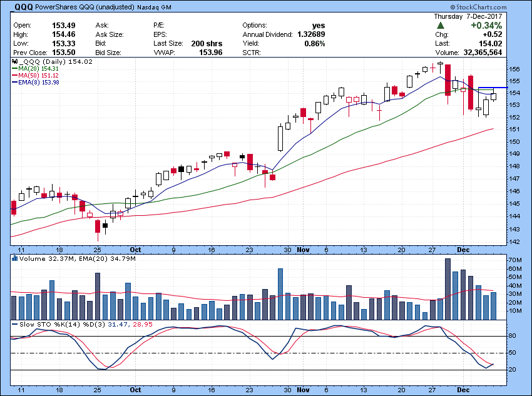Click the 156 price axis label

[514, 69]
